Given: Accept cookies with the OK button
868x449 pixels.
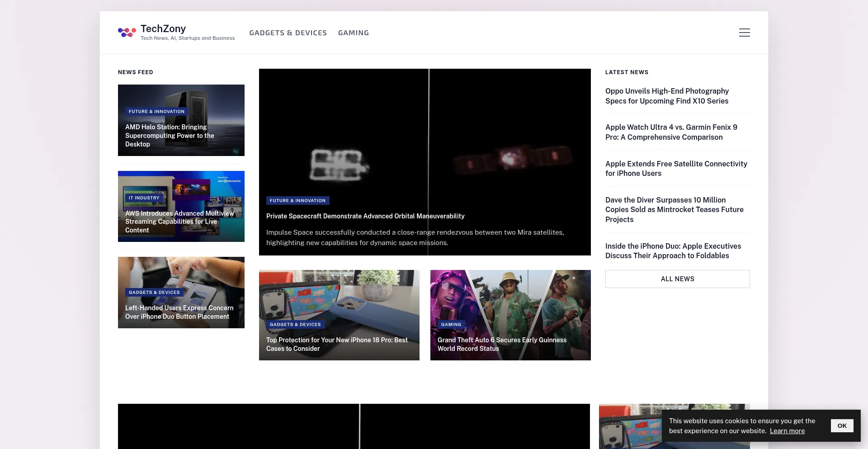Looking at the screenshot, I should click(842, 425).
